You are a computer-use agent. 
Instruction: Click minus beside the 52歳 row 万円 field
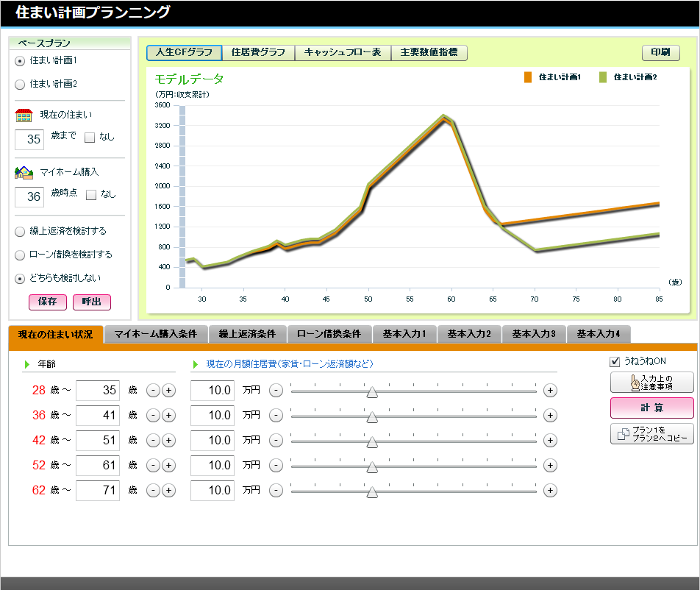pos(276,466)
